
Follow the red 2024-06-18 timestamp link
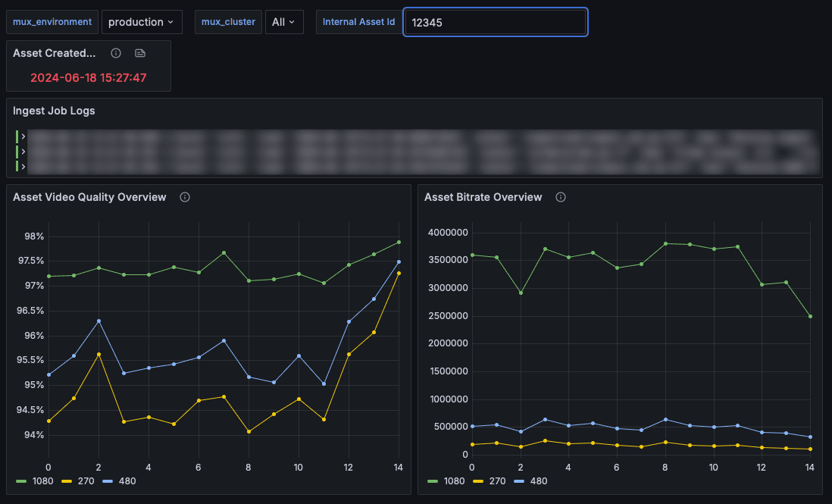88,77
